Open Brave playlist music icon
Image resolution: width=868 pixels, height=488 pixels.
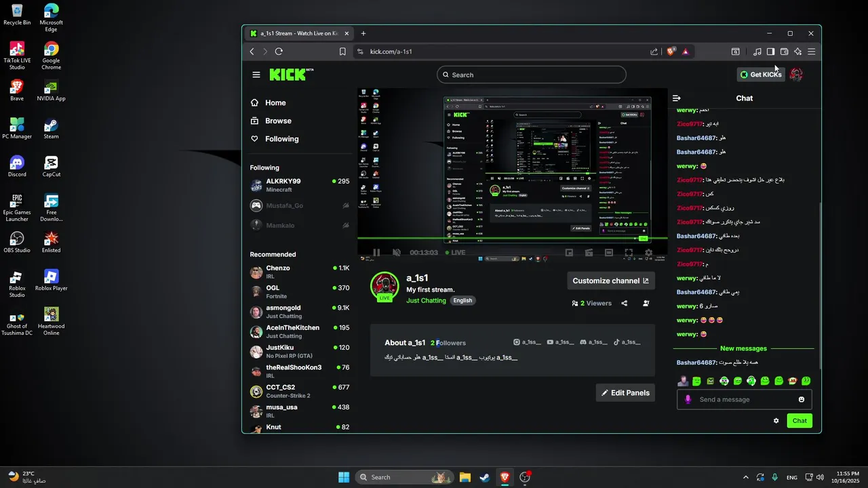[x=757, y=52]
